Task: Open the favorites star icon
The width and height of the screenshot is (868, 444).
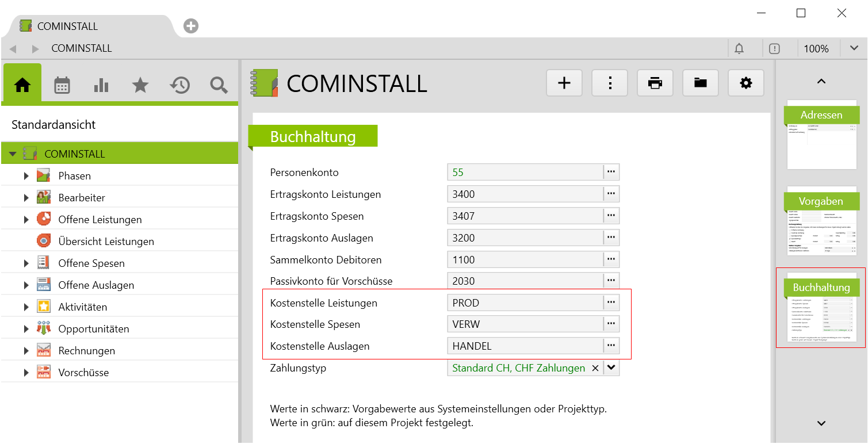Action: [x=140, y=86]
